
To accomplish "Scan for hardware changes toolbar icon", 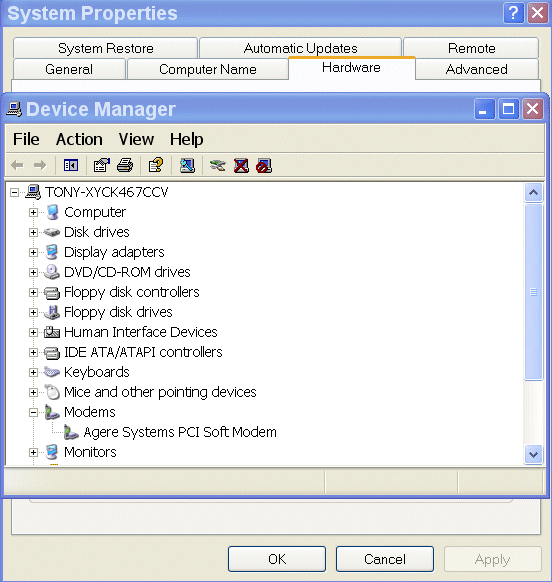I will click(187, 165).
